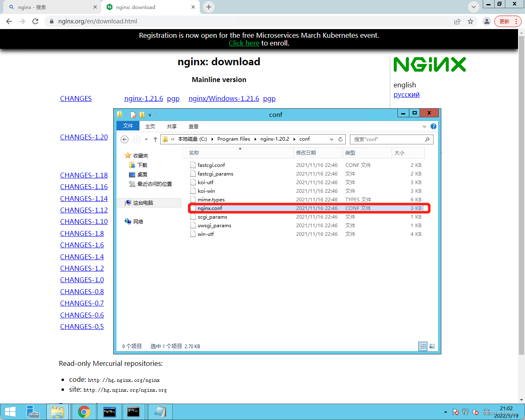This screenshot has width=525, height=420.
Task: Select 收藏夹 in navigation pane
Action: [x=137, y=155]
